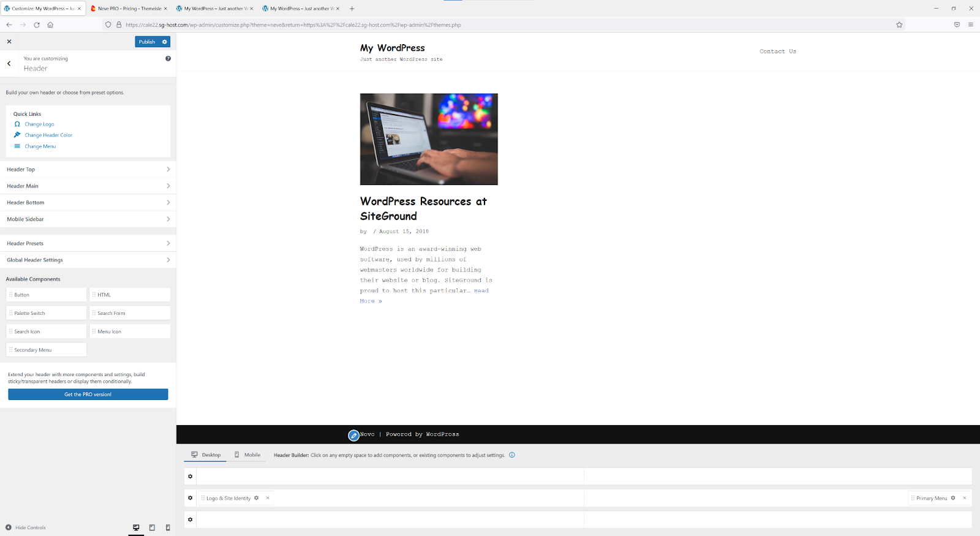Click the blue edit pencil shortcut in footer

pos(353,436)
